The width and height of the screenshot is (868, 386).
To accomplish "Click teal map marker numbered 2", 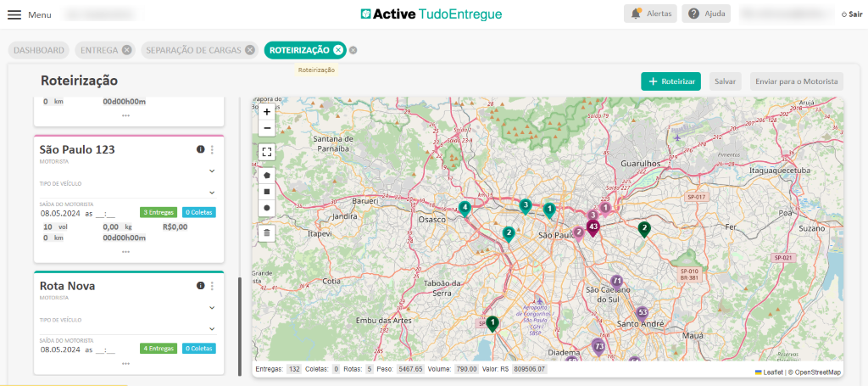I will [x=509, y=233].
